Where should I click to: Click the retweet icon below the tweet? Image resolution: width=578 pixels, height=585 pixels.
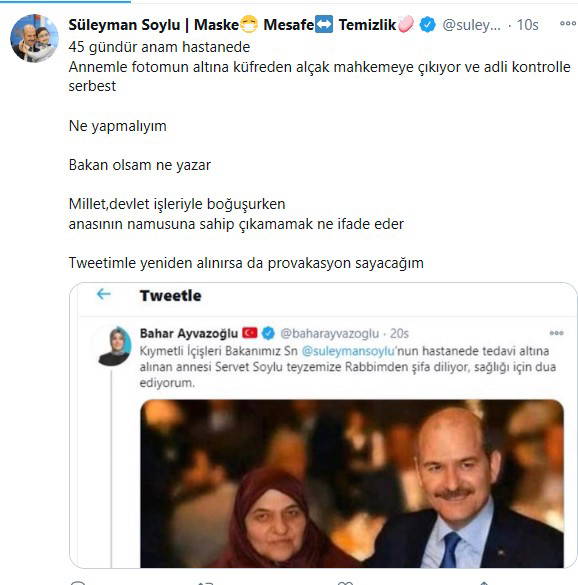pyautogui.click(x=206, y=583)
